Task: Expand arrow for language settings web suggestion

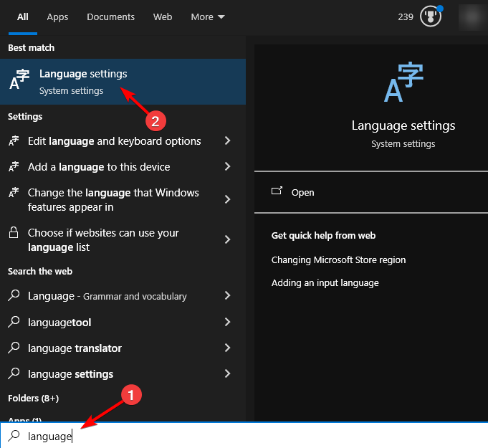Action: (227, 373)
